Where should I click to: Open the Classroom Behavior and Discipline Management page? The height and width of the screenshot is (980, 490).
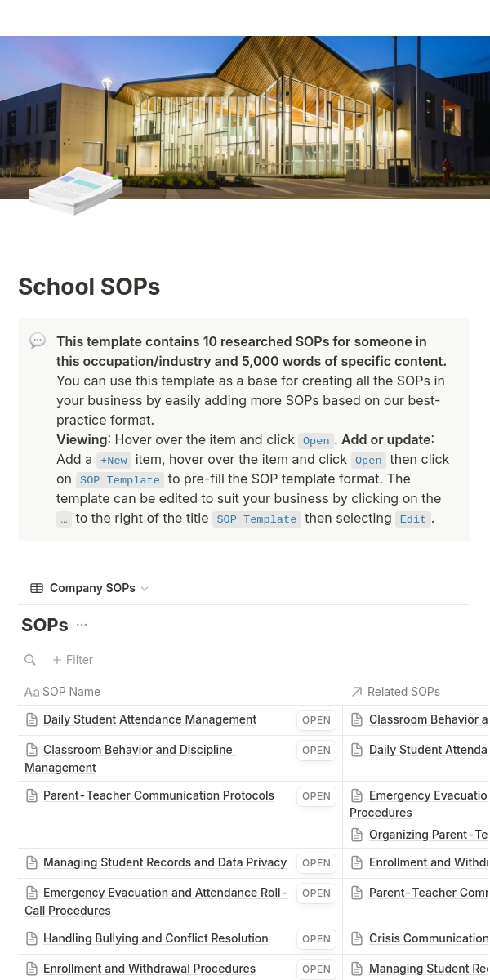coord(137,750)
